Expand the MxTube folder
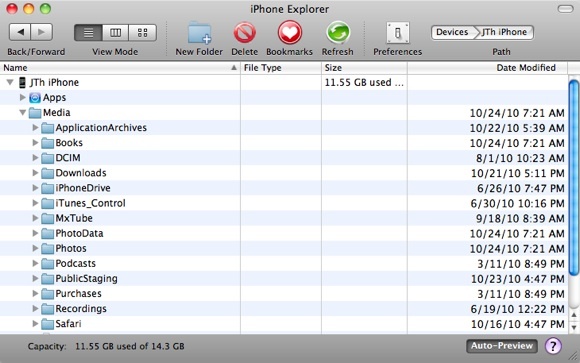This screenshot has height=363, width=580. [x=35, y=218]
